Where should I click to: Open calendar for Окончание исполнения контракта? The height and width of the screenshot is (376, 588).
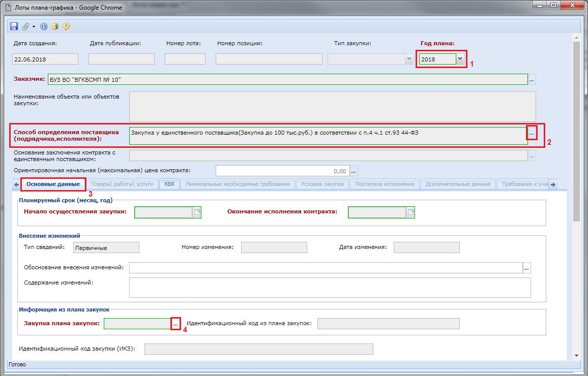(x=411, y=212)
